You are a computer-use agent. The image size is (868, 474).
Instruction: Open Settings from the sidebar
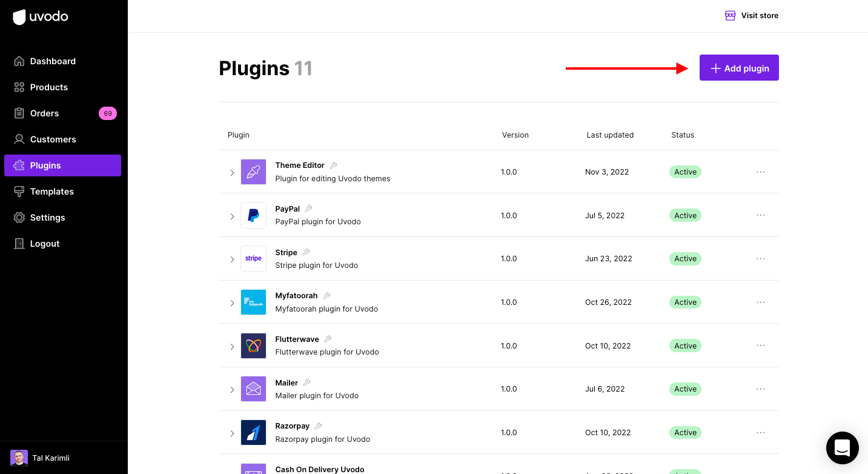click(x=62, y=218)
